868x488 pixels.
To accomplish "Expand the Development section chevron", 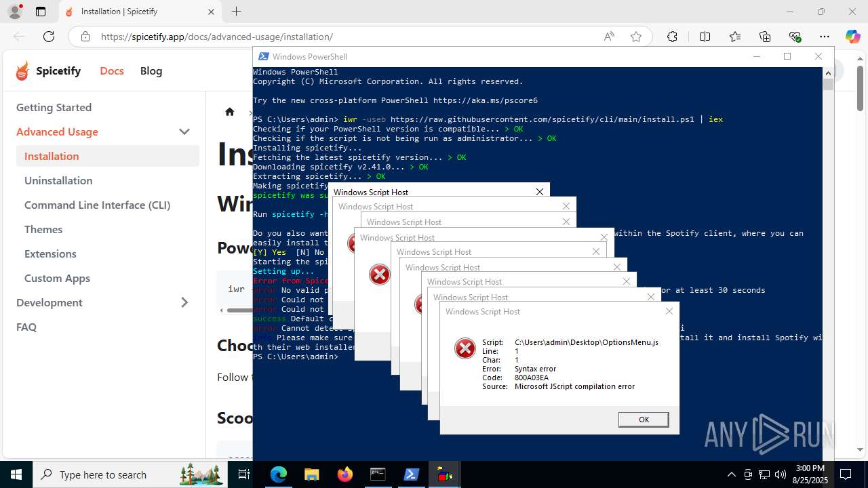I will coord(184,302).
